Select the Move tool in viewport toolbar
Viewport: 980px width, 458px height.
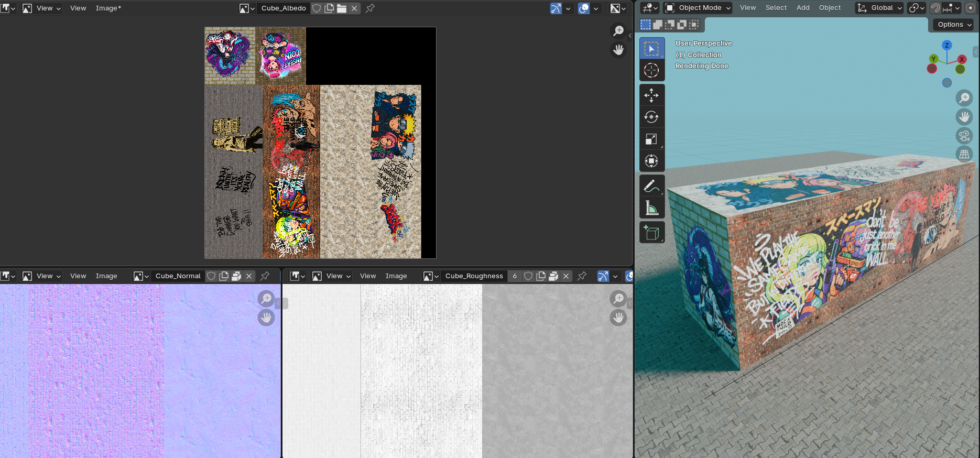[651, 95]
